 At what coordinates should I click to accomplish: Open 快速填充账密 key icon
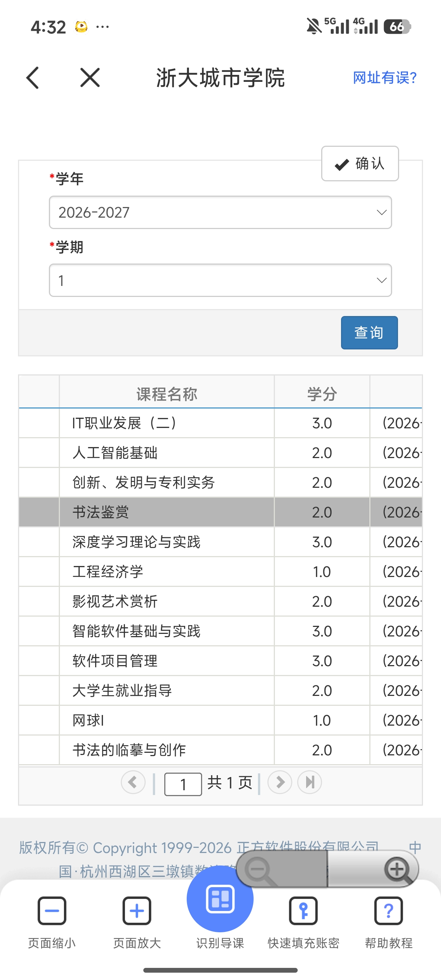(x=303, y=911)
